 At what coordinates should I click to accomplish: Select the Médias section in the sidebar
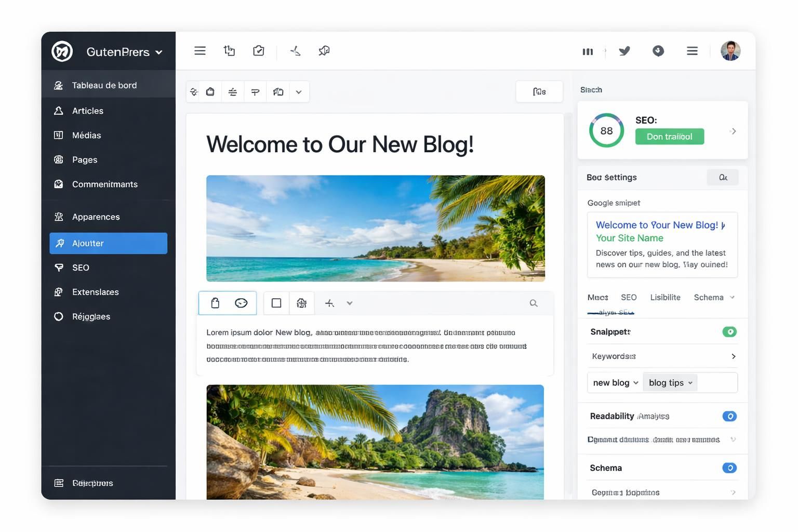(86, 135)
